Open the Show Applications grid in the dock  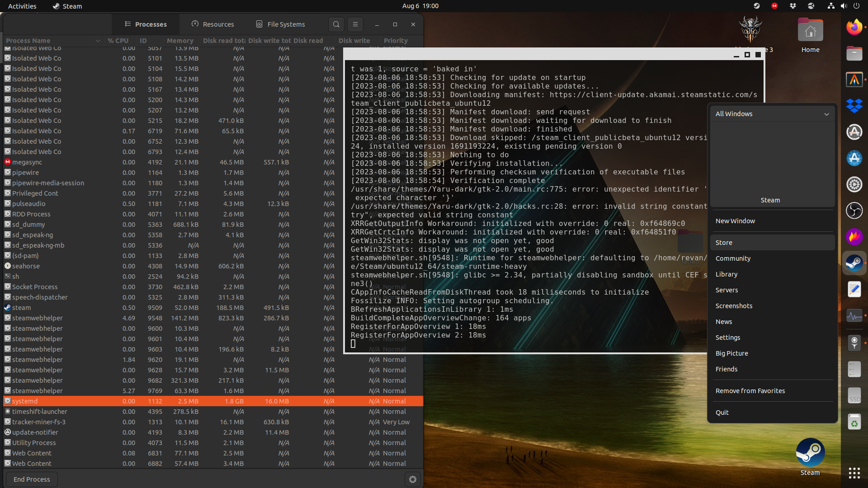(854, 473)
